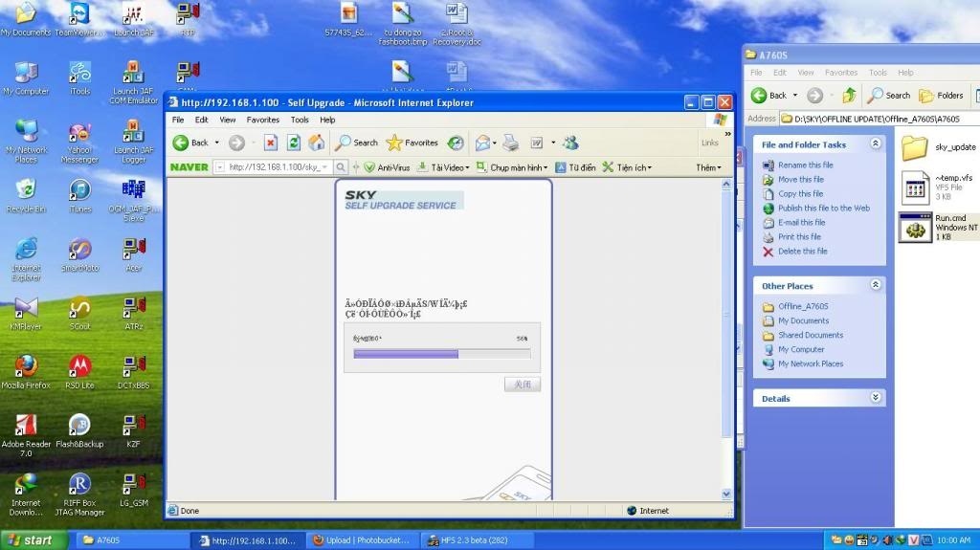Click Anti-Virus in Naver toolbar

387,167
